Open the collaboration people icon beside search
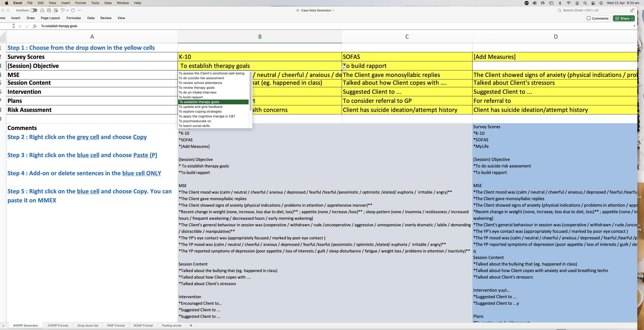Screen dimensions: 644x330 coord(632,10)
